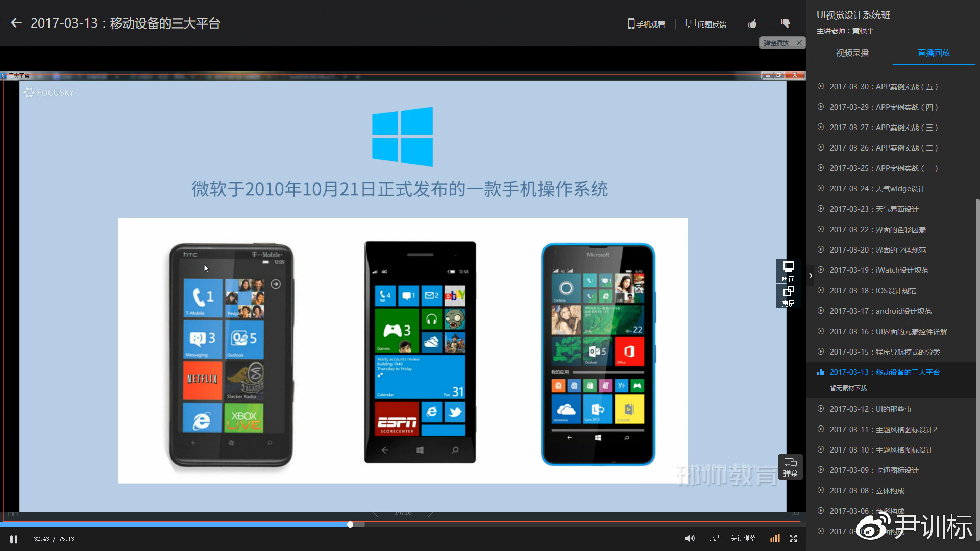Viewport: 980px width, 551px height.
Task: Click play icon beside 2017-03-20 lesson
Action: coord(821,249)
